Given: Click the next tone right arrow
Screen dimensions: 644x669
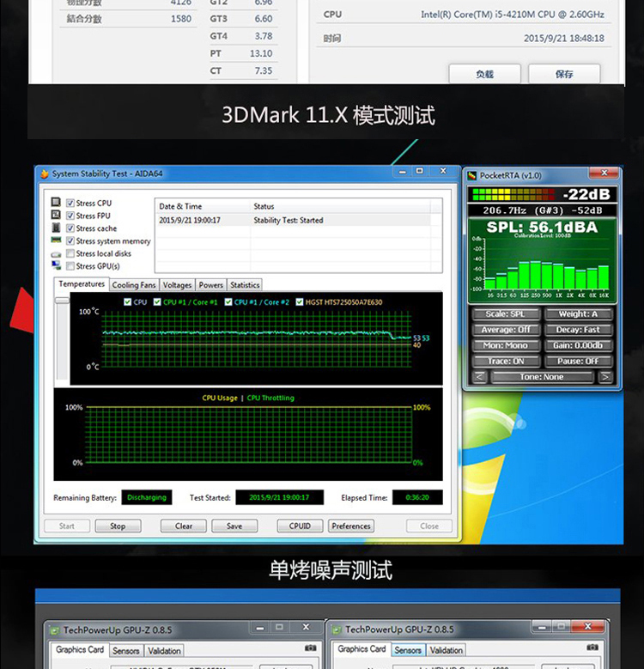Looking at the screenshot, I should [605, 377].
